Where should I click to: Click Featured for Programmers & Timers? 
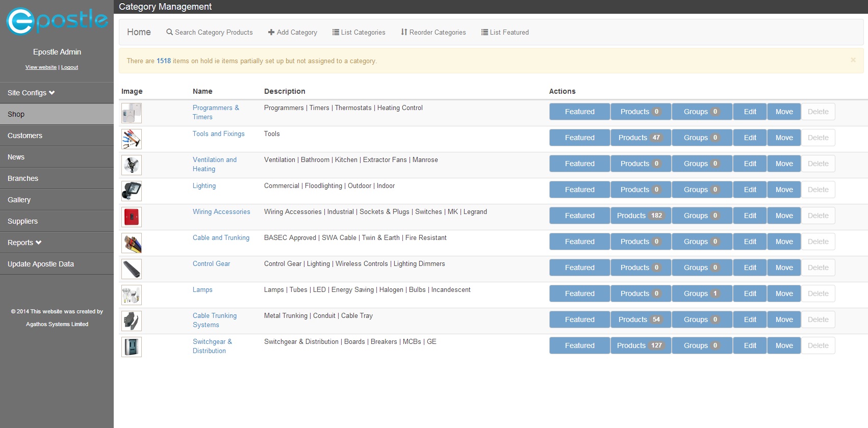[579, 112]
